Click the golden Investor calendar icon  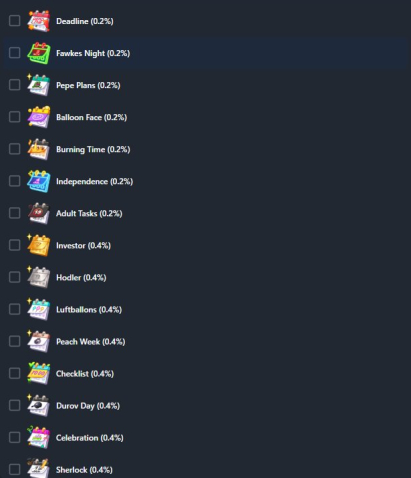39,245
